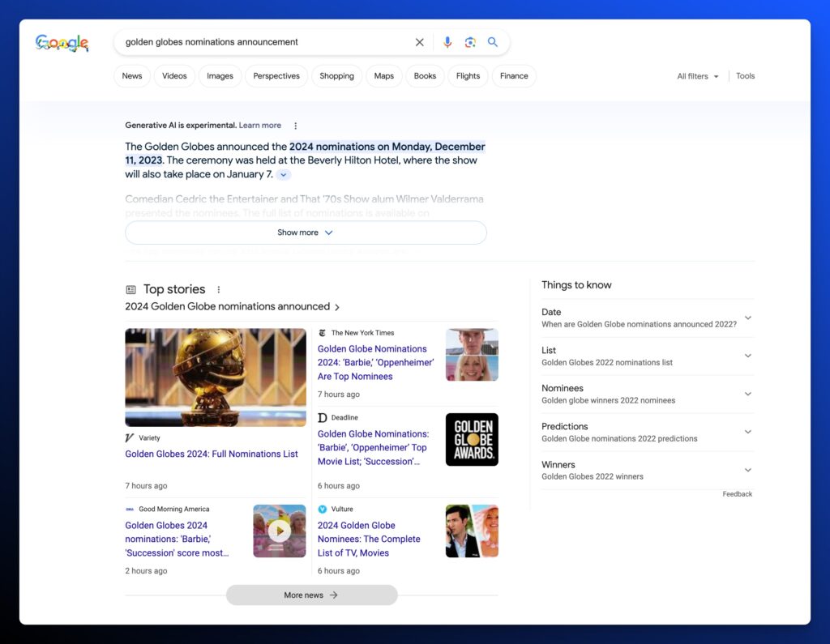
Task: Expand the Date item in Things to know
Action: [x=747, y=318]
